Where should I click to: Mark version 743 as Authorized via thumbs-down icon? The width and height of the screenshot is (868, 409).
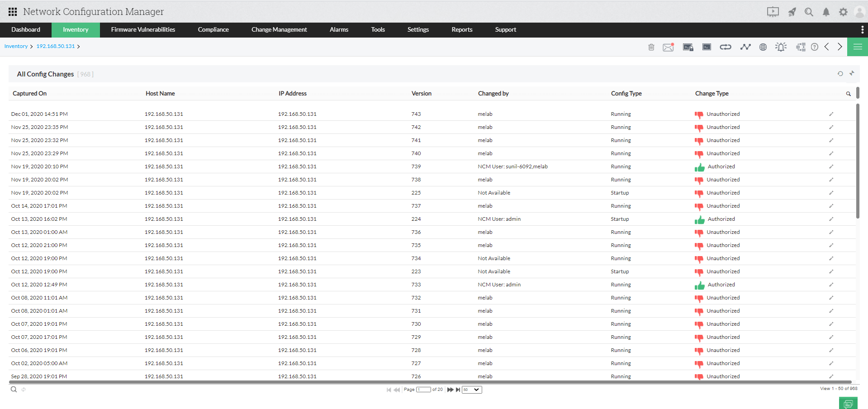pyautogui.click(x=699, y=114)
